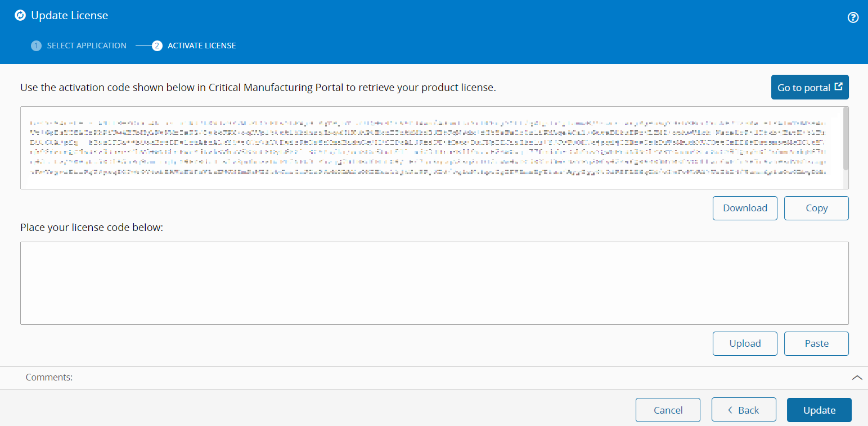This screenshot has width=868, height=426.
Task: Click the Comments label
Action: point(49,378)
